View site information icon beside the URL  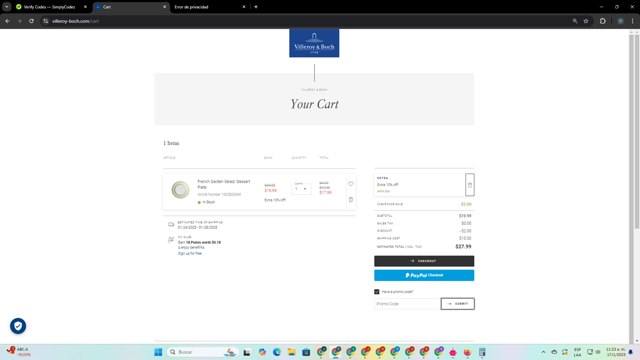coord(46,21)
